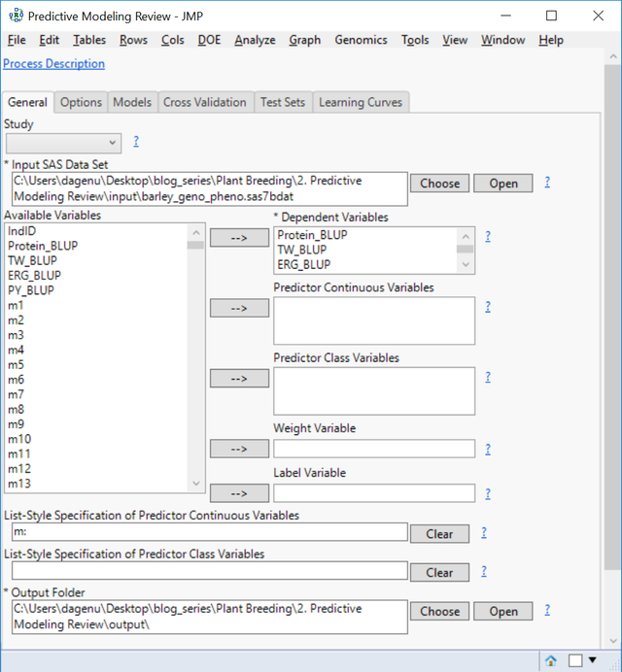Image resolution: width=622 pixels, height=672 pixels.
Task: Clear the Predictor Continuous Variables list specification
Action: (439, 534)
